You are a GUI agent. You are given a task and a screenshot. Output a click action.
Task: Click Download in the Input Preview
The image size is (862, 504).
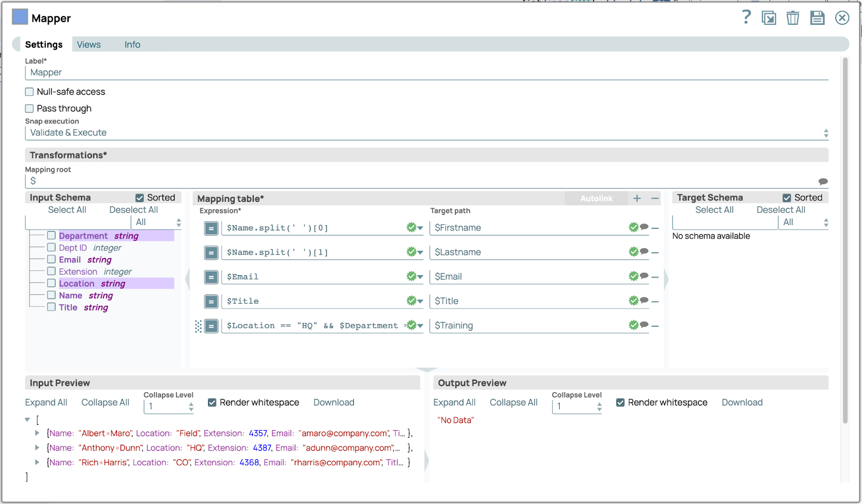click(333, 402)
